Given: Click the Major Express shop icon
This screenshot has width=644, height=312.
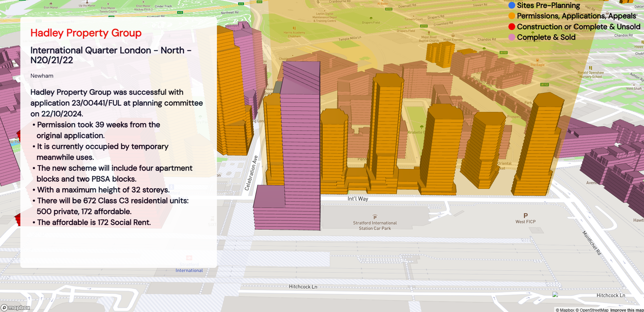Looking at the screenshot, I should click(453, 36).
